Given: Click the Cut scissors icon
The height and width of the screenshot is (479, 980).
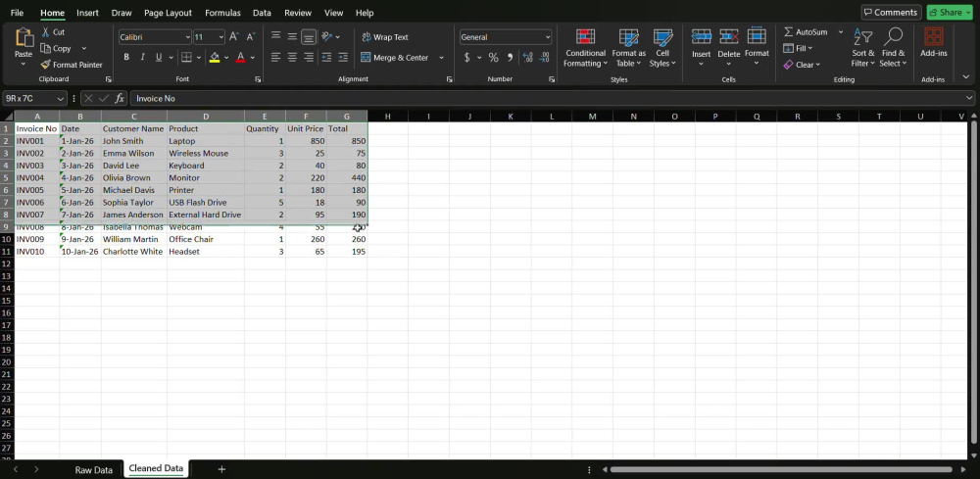Looking at the screenshot, I should (46, 32).
